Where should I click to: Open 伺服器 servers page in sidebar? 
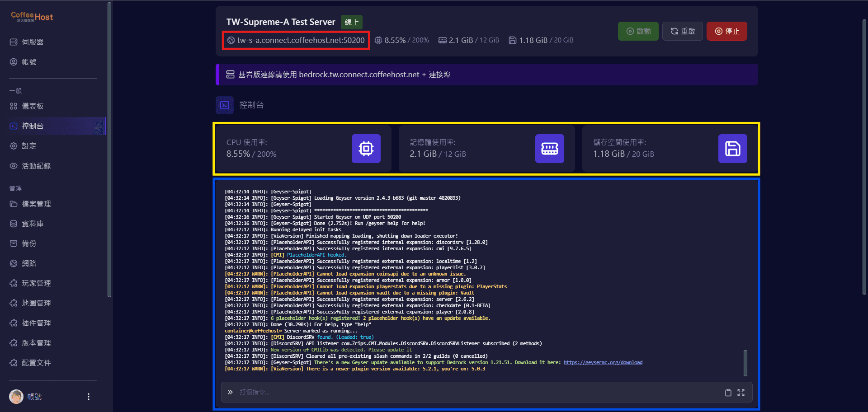[x=53, y=42]
